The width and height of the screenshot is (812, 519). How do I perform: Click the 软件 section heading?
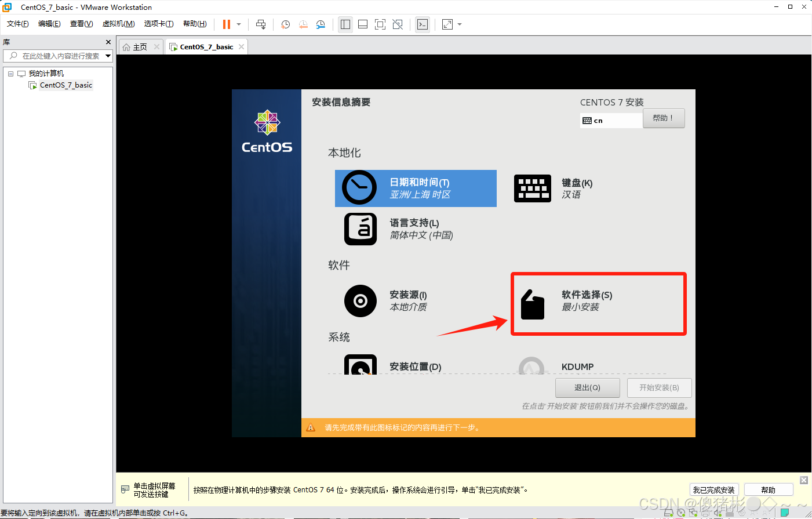(x=339, y=265)
